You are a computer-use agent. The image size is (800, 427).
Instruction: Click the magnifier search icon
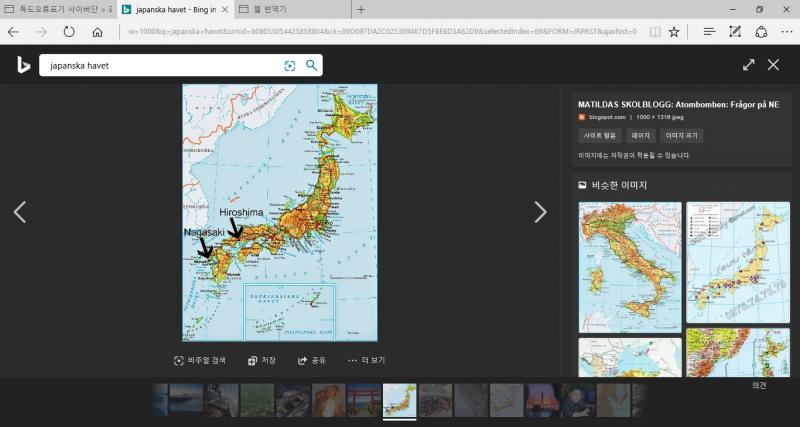(311, 66)
